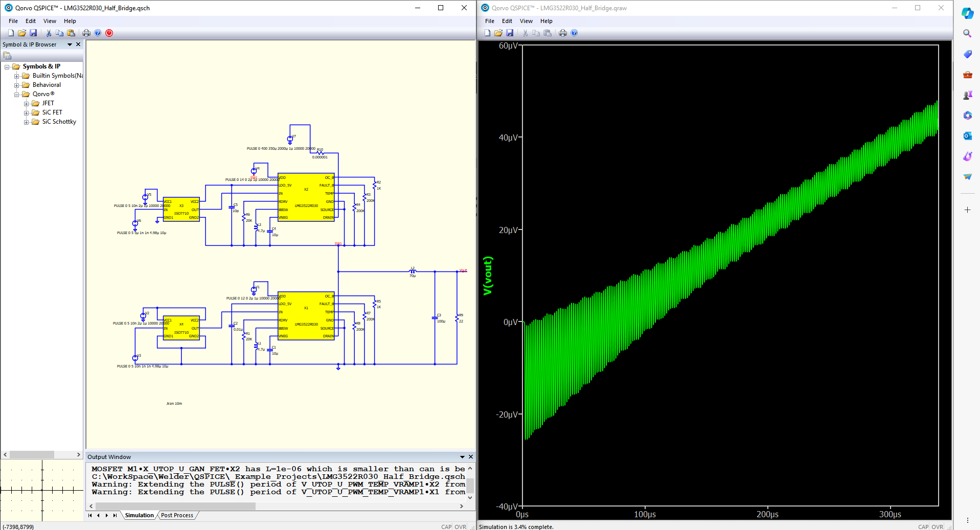Open Games chess icon in sidebar
This screenshot has width=980, height=530.
pyautogui.click(x=967, y=95)
